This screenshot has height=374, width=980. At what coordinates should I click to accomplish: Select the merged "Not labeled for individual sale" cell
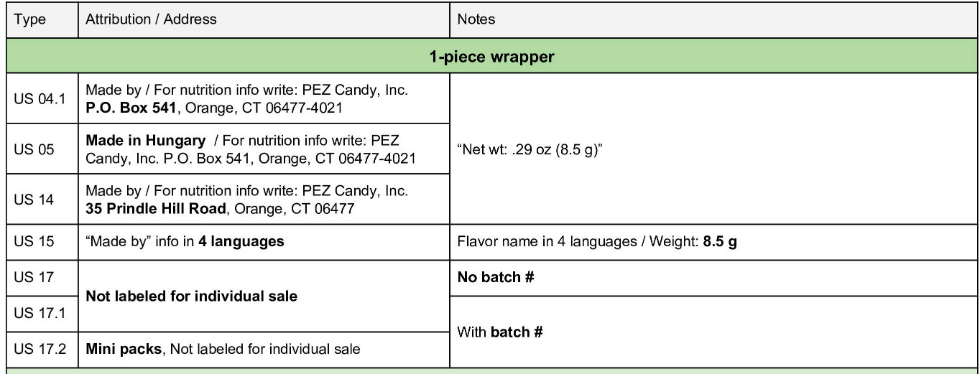191,296
